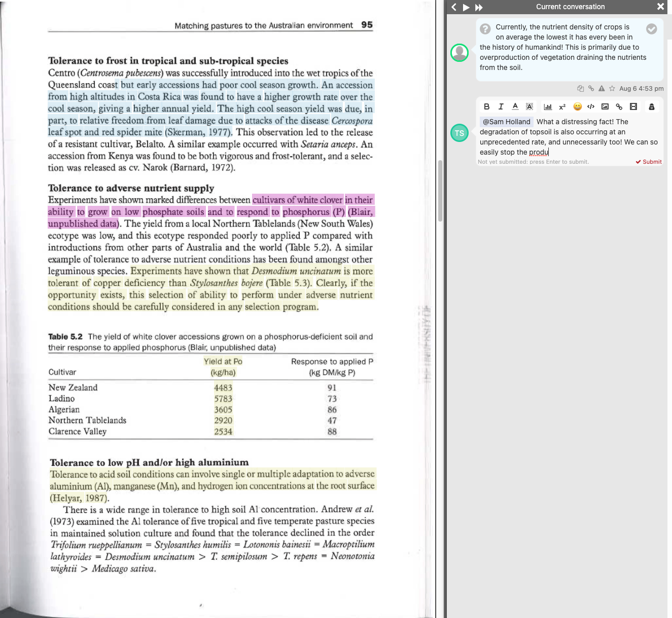Apply superscript formatting in editor

point(562,106)
